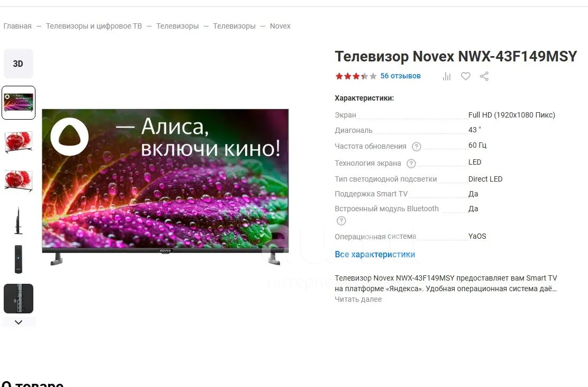Open the Novex brand breadcrumb
Viewport: 588px width, 387px height.
coord(280,26)
